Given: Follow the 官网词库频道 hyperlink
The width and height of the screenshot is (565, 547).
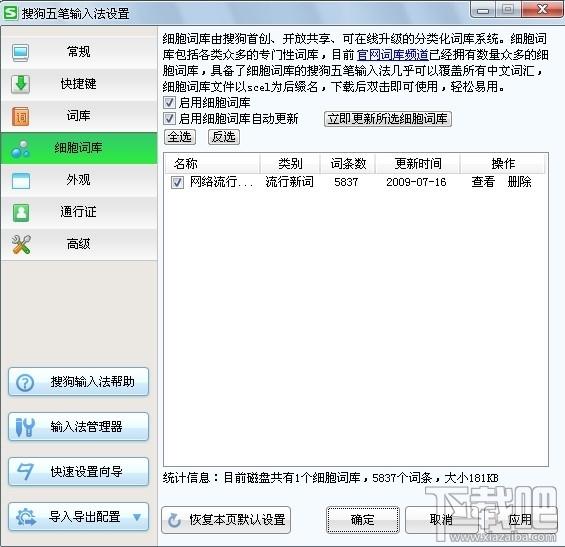Looking at the screenshot, I should [x=393, y=55].
